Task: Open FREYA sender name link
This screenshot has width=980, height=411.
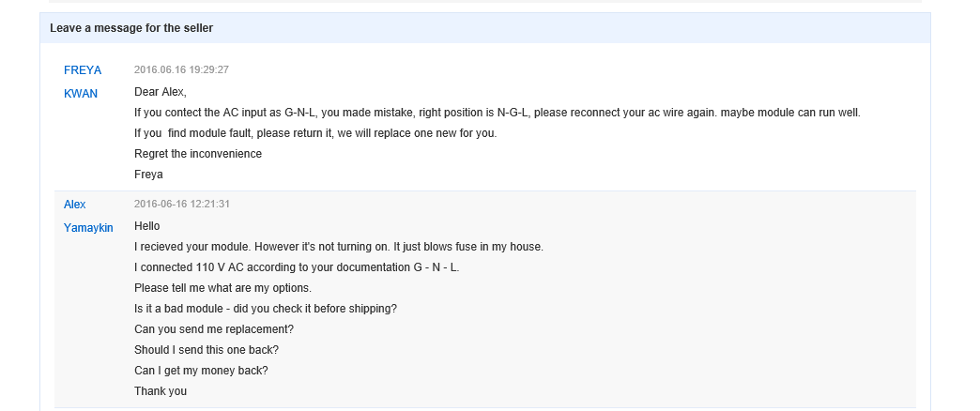Action: pyautogui.click(x=82, y=70)
